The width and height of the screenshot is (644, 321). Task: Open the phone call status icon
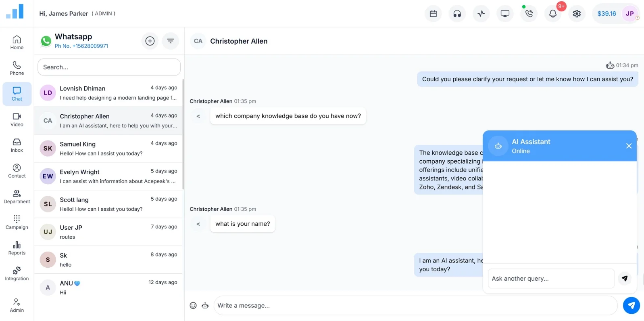[x=529, y=14]
